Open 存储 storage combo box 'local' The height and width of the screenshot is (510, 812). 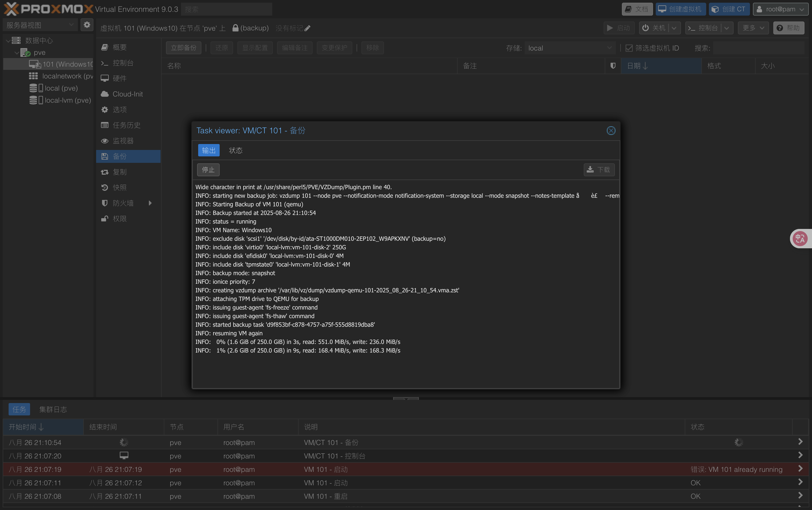pos(570,48)
